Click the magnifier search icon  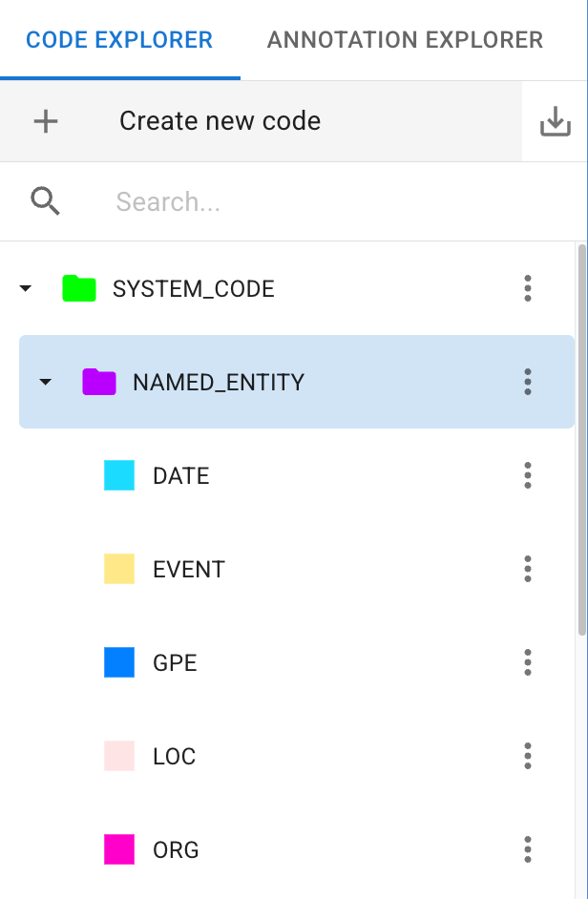pos(45,201)
